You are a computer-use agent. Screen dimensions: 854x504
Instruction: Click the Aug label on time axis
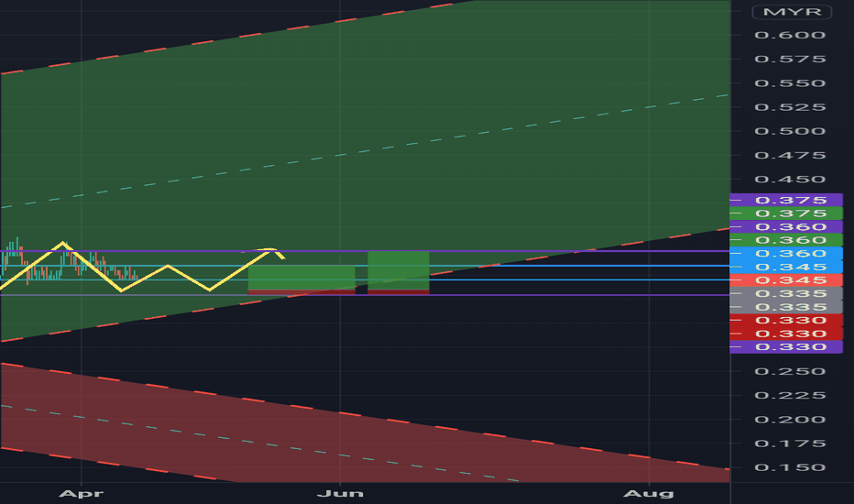[x=649, y=494]
